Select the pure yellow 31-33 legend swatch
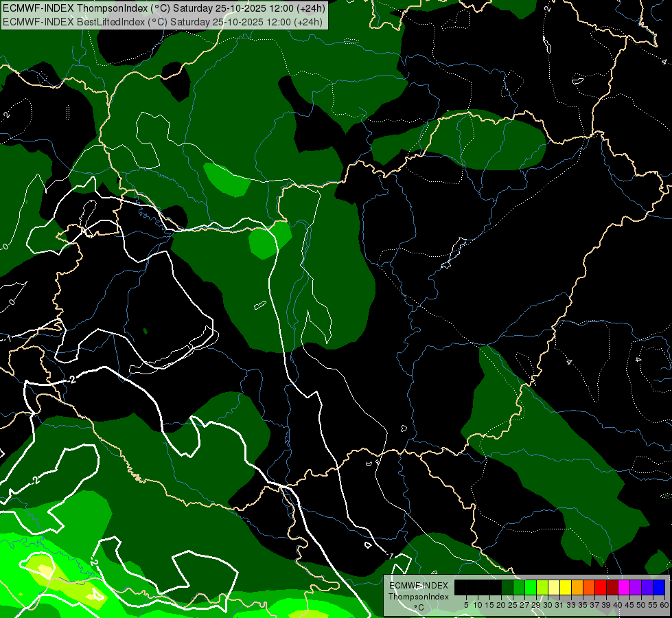 [566, 587]
